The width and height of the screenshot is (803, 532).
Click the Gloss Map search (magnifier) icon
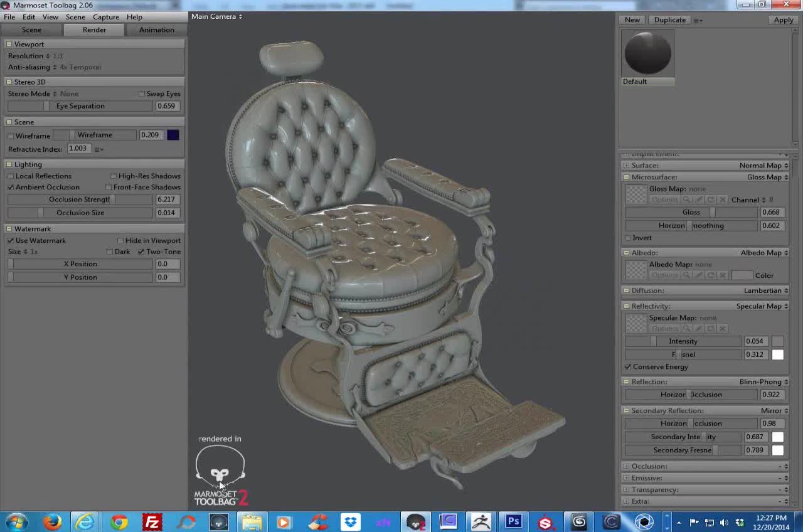pos(687,199)
